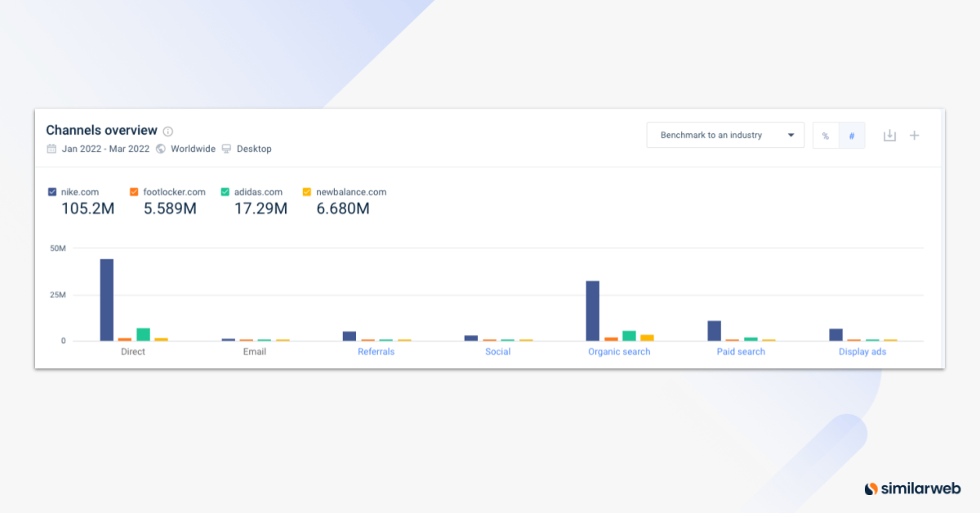The image size is (980, 513).
Task: Open the Social channel link
Action: (497, 352)
